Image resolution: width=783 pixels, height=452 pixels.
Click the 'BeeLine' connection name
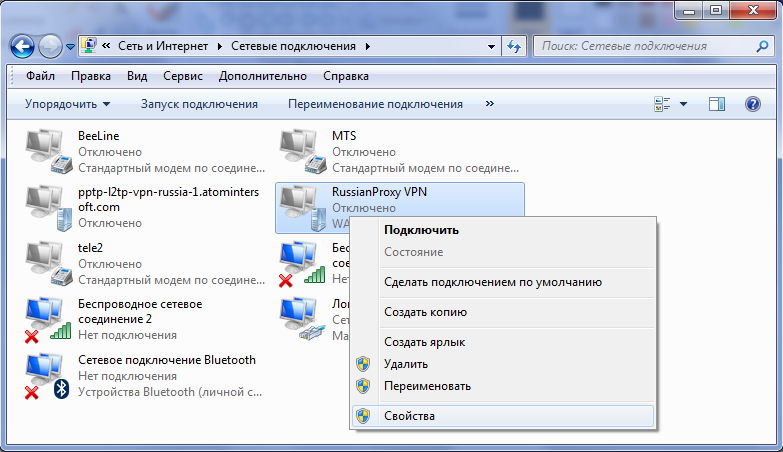pyautogui.click(x=98, y=136)
